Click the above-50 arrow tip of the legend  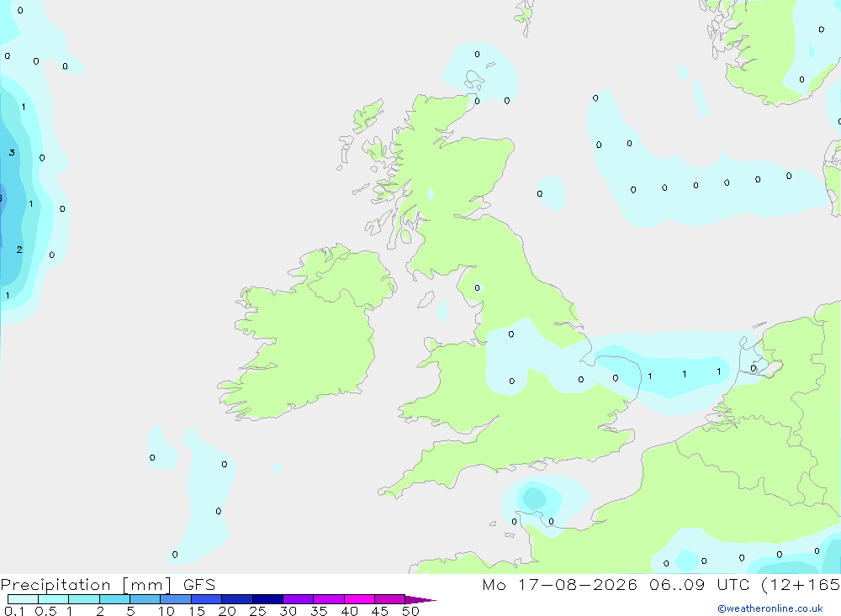(420, 600)
